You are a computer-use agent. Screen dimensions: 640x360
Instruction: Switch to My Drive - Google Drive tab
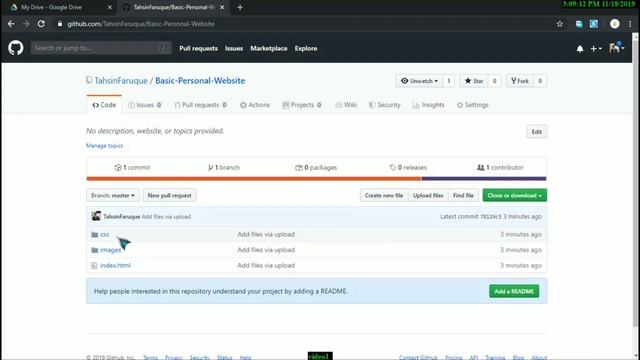(59, 7)
